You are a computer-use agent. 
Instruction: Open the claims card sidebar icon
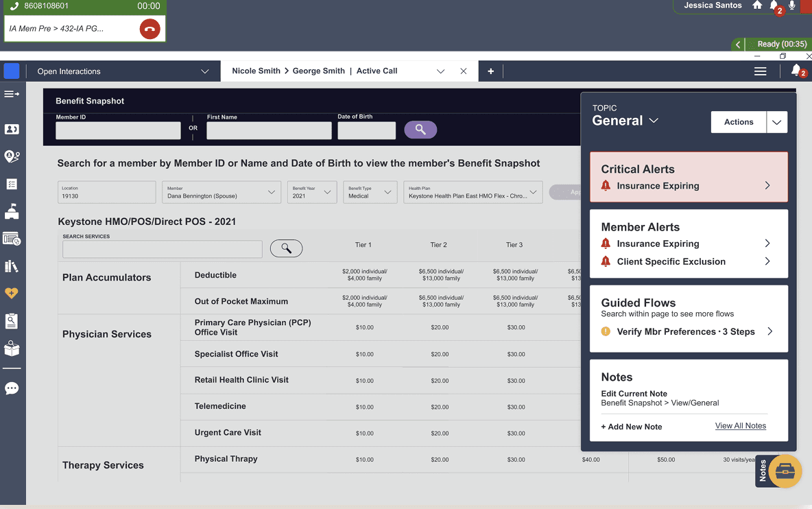[12, 239]
